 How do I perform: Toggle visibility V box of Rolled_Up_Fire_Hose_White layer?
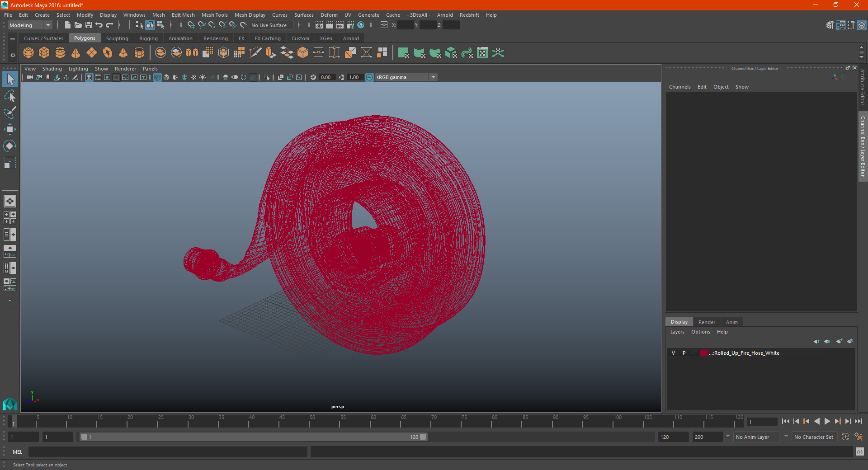point(673,353)
